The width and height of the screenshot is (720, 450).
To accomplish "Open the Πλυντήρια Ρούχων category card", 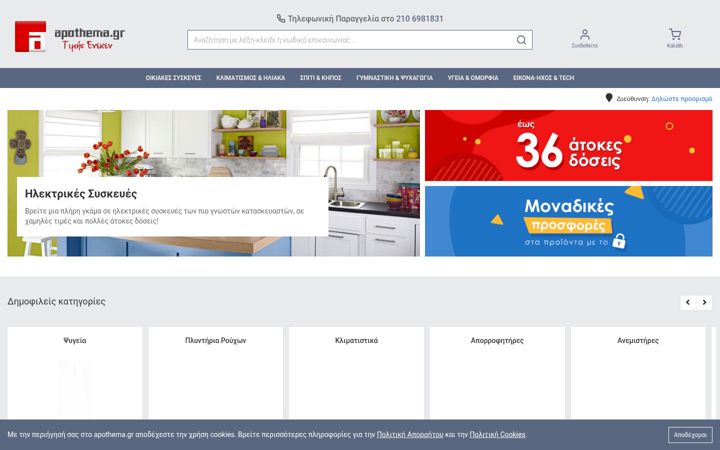I will click(216, 373).
